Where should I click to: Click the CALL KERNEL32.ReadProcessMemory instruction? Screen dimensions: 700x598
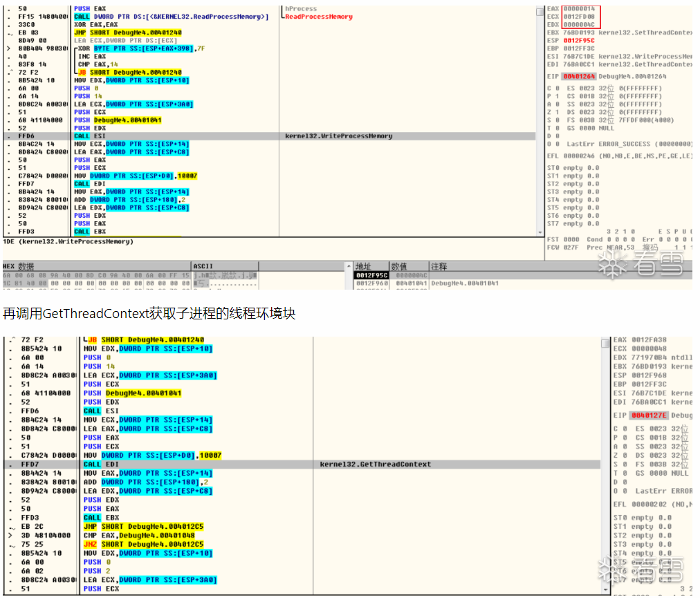point(171,17)
